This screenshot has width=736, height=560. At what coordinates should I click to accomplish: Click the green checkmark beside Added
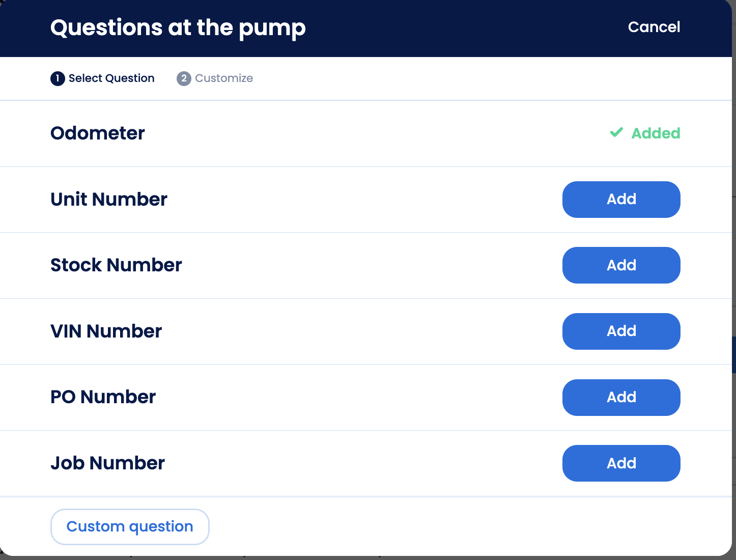pyautogui.click(x=616, y=133)
